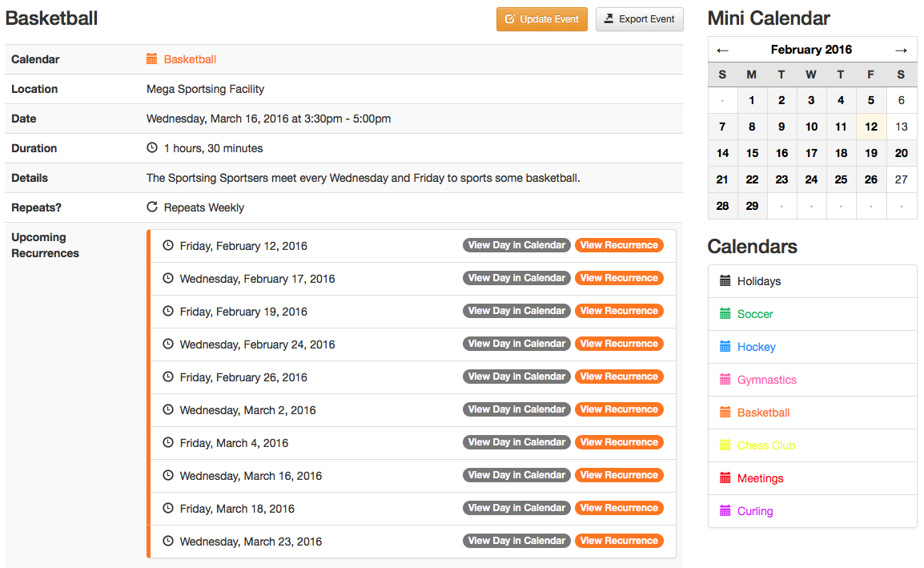Open the Curling calendar from Calendars list
Screen dimensions: 924x568
pyautogui.click(x=812, y=511)
